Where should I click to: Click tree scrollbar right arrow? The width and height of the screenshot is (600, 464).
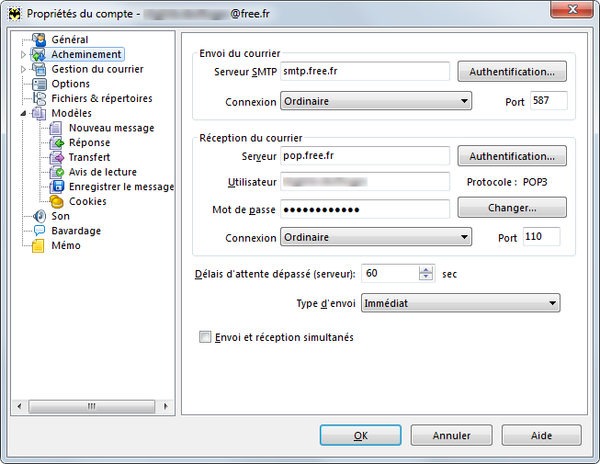(x=166, y=406)
